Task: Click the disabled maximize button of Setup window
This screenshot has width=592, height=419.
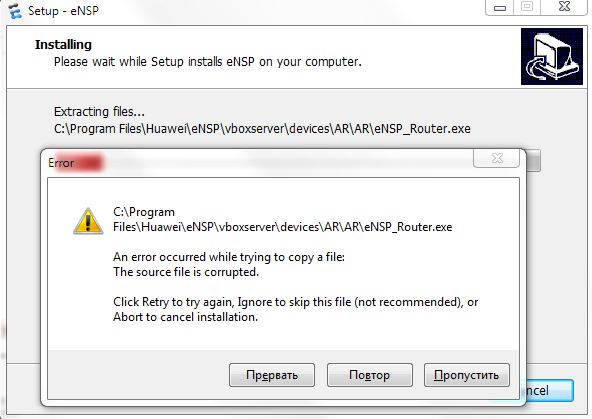Action: [527, 7]
